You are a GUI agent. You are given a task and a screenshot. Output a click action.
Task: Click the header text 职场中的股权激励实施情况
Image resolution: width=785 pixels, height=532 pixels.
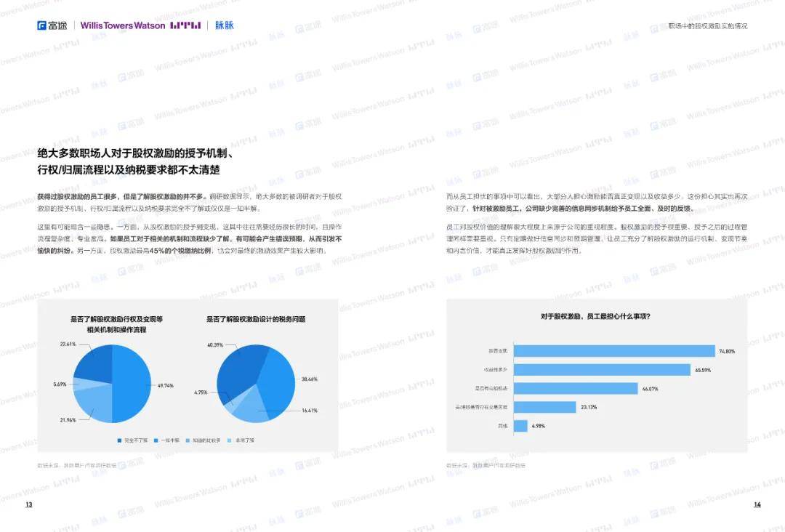(x=707, y=26)
